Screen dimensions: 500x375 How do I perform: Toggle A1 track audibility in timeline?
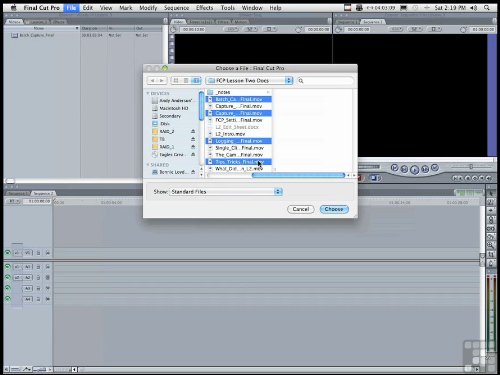click(7, 266)
